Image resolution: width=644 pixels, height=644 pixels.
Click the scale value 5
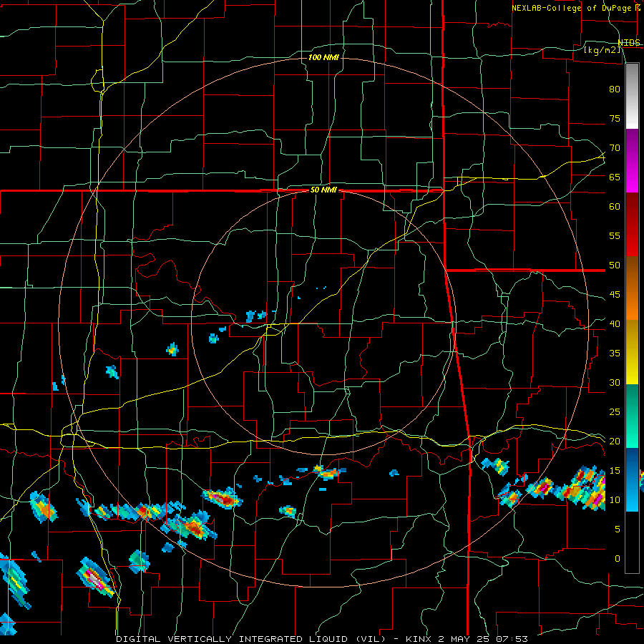(x=618, y=529)
